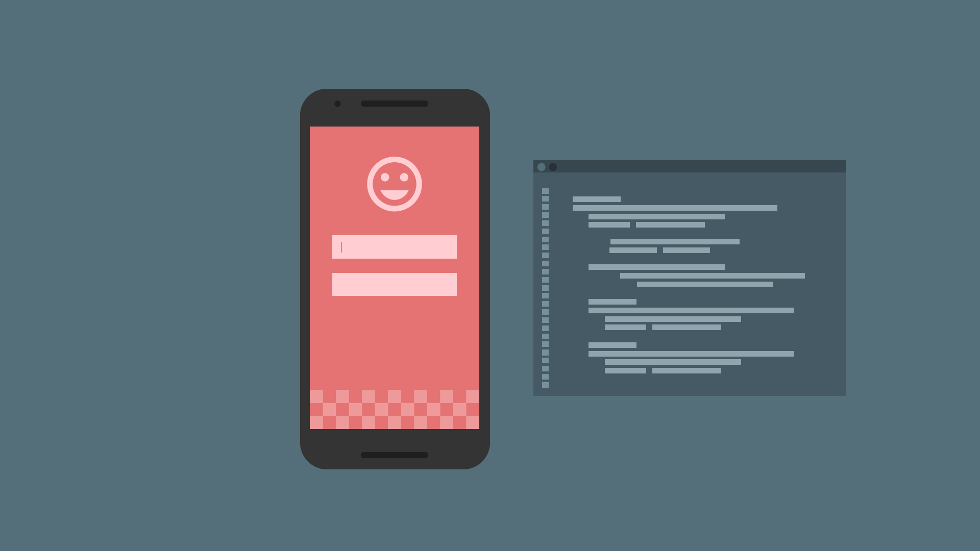This screenshot has height=551, width=980.
Task: Click the first red close button
Action: click(541, 167)
